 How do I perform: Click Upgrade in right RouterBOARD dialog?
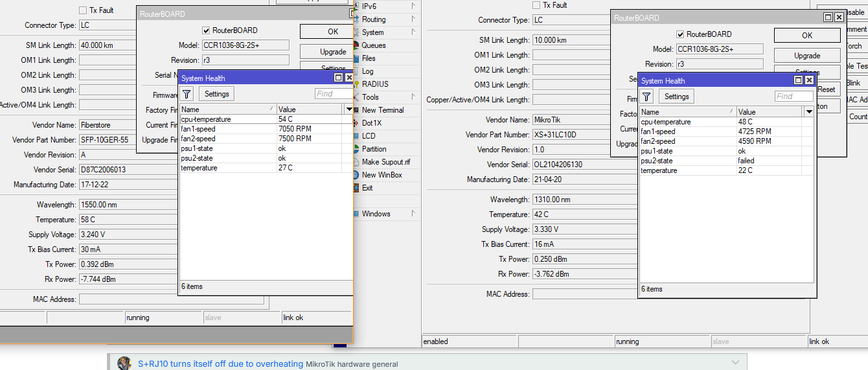807,56
